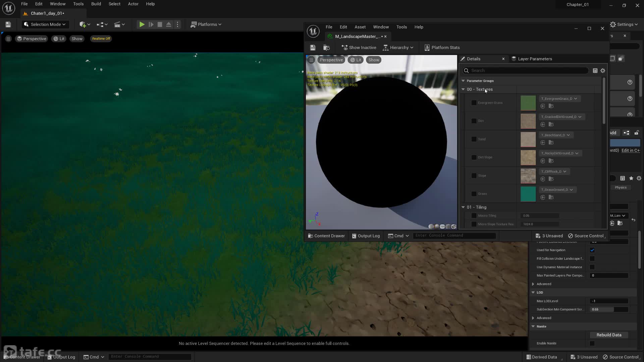Click the Skip frame button next to Play
Image resolution: width=644 pixels, height=362 pixels.
(x=151, y=24)
